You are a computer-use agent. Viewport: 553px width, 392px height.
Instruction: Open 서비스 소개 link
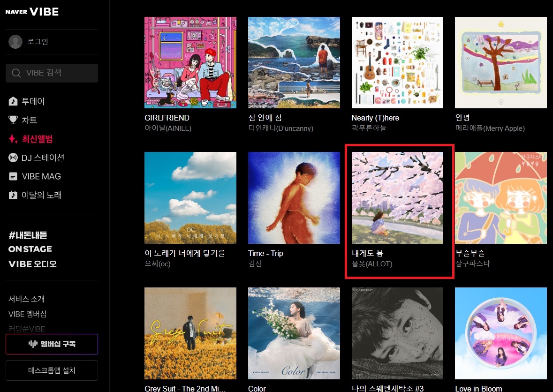tap(26, 299)
